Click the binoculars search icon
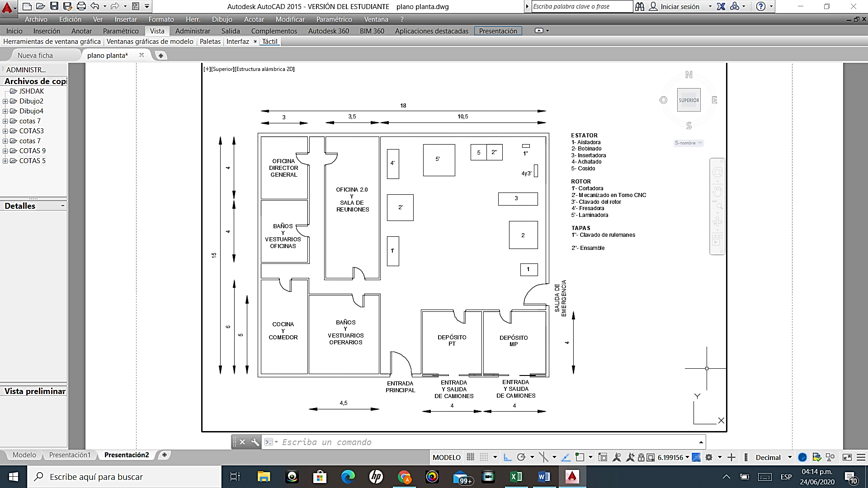The width and height of the screenshot is (868, 488). point(640,6)
